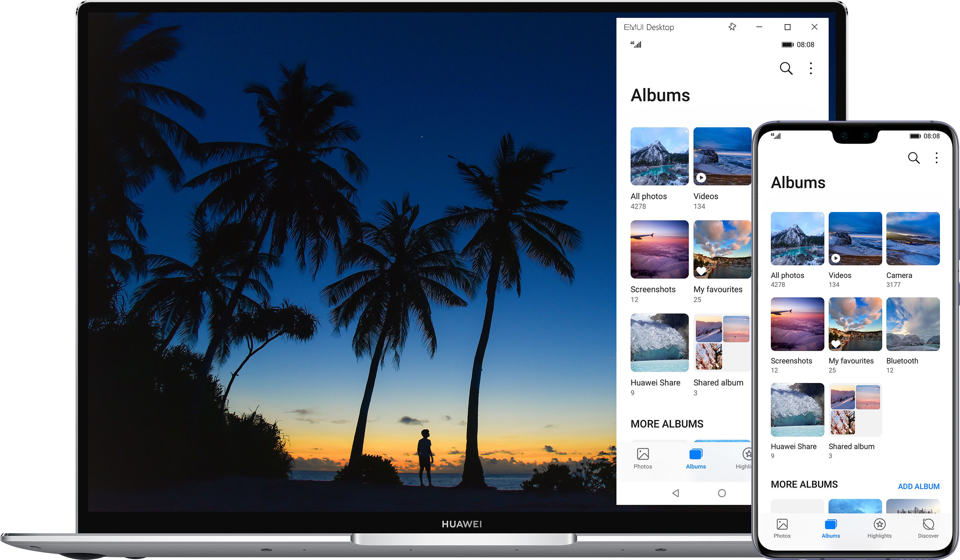
Task: Tap signal strength icon in EMUI Desktop
Action: pyautogui.click(x=636, y=44)
